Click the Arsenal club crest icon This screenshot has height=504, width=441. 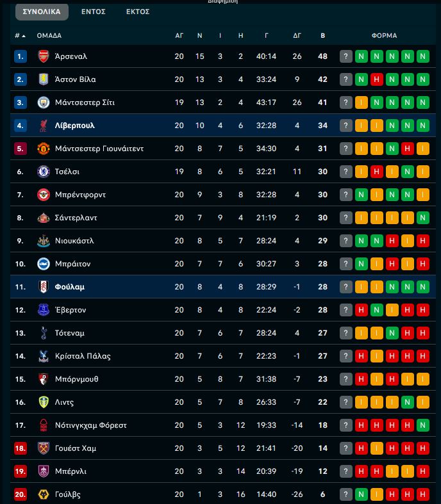pyautogui.click(x=44, y=56)
